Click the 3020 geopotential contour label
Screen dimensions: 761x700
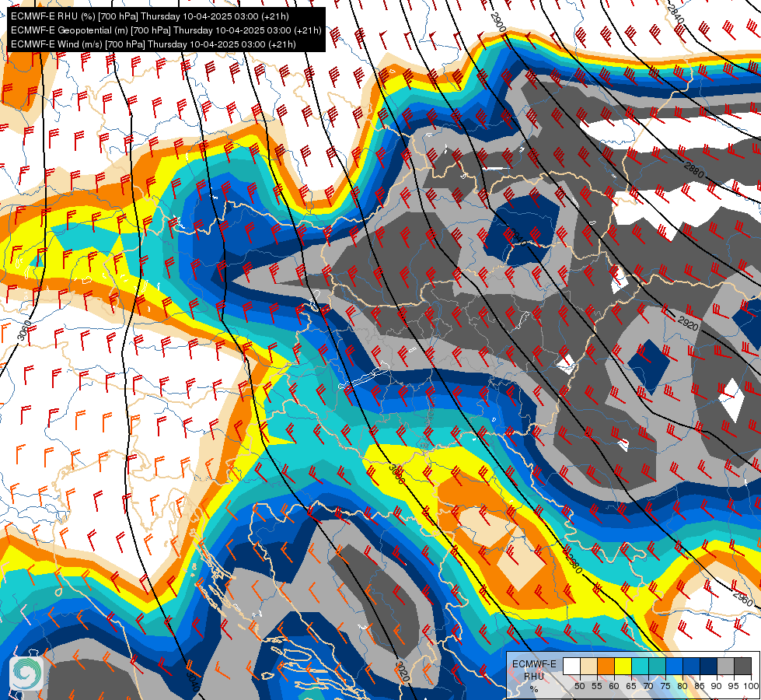tap(403, 672)
